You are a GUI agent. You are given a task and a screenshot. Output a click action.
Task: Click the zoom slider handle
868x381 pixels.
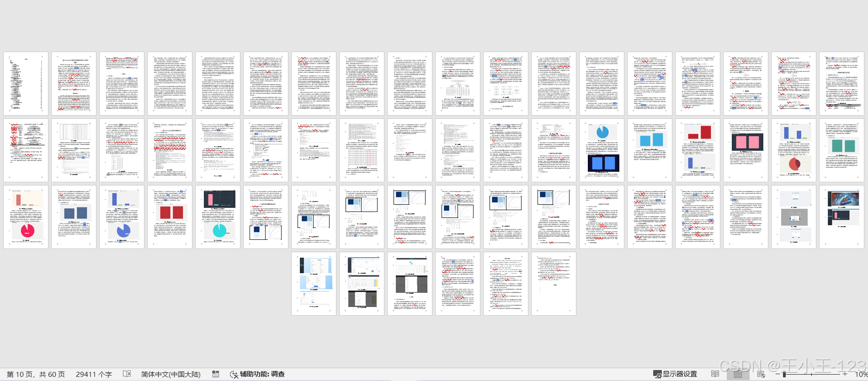pyautogui.click(x=784, y=374)
